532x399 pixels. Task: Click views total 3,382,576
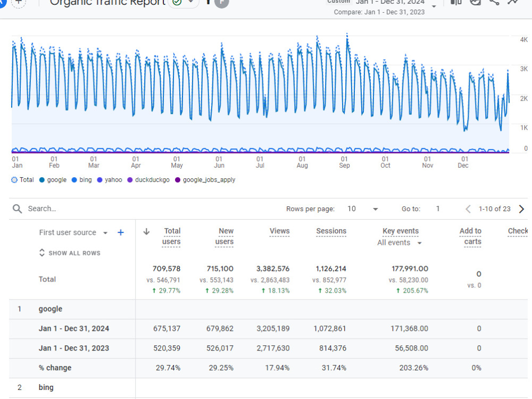[273, 269]
